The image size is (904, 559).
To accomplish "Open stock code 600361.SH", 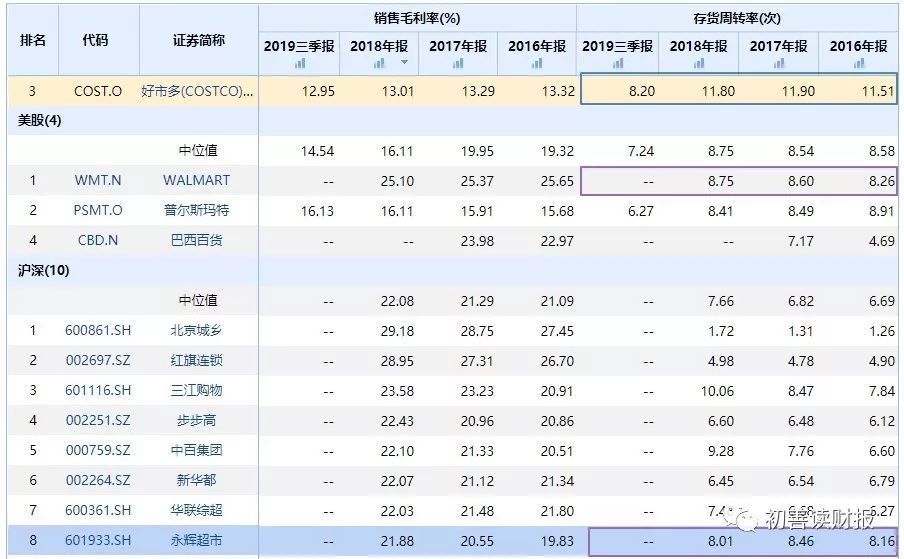I will (x=98, y=510).
